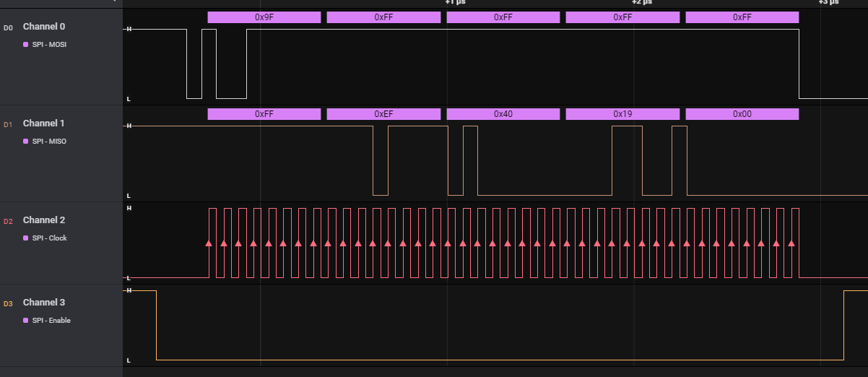Select the Channel 2 label
The width and height of the screenshot is (868, 377).
pos(43,220)
